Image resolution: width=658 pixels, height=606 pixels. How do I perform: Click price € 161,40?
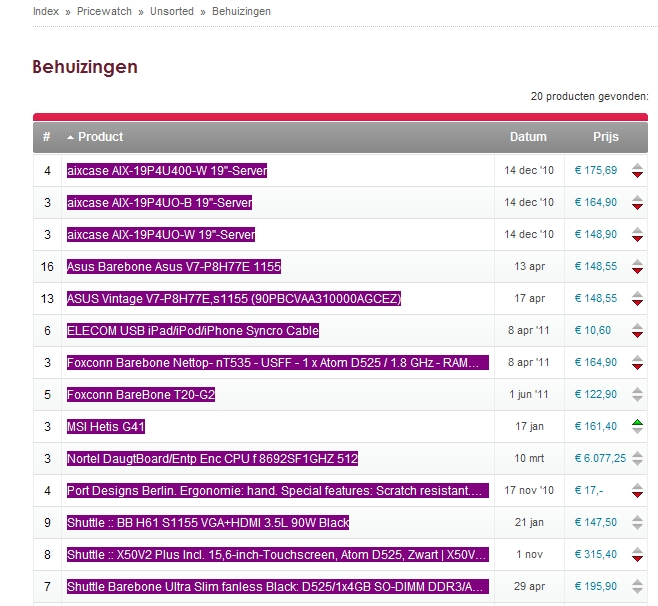pyautogui.click(x=595, y=426)
